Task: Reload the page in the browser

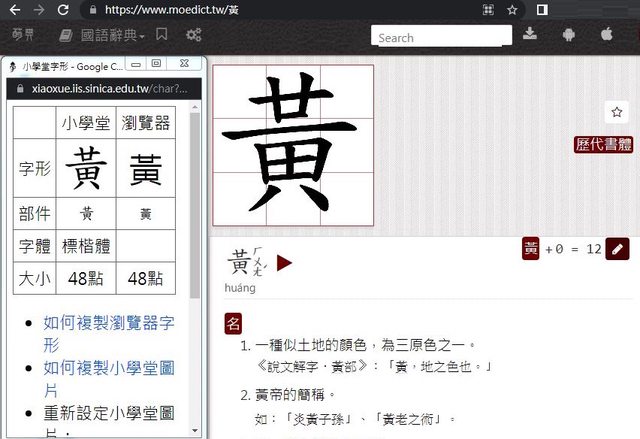Action: click(x=63, y=10)
